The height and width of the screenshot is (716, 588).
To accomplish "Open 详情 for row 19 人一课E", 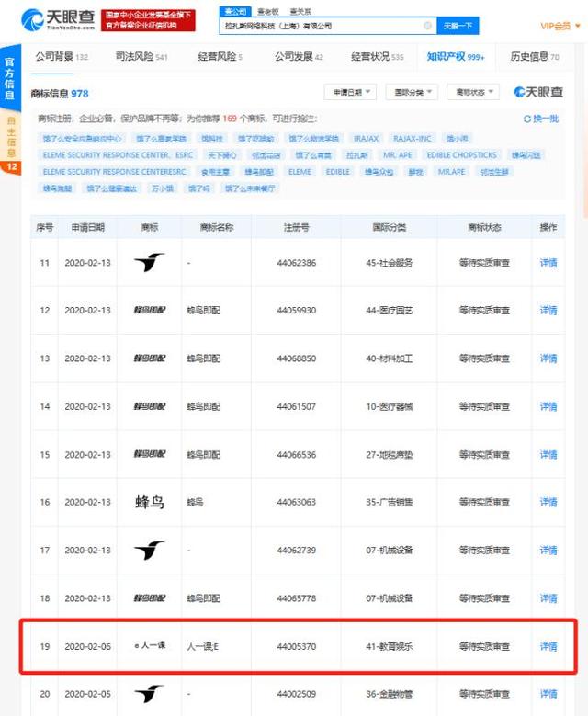I will (x=548, y=646).
